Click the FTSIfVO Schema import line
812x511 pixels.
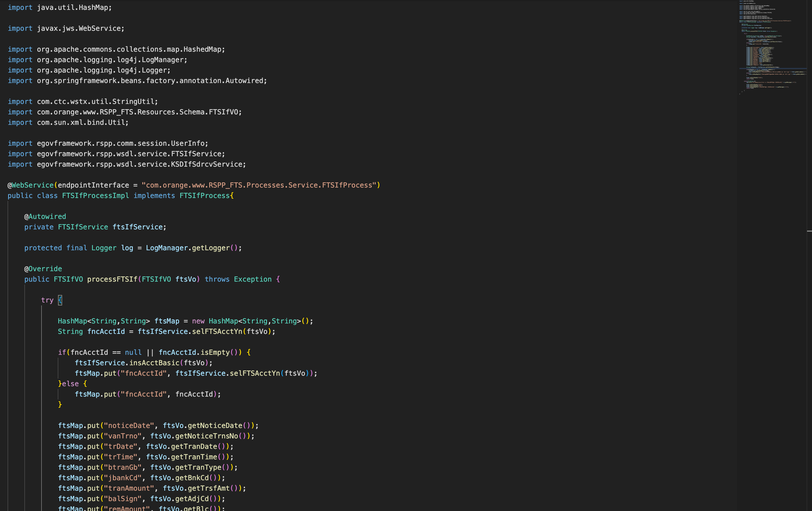pos(125,112)
